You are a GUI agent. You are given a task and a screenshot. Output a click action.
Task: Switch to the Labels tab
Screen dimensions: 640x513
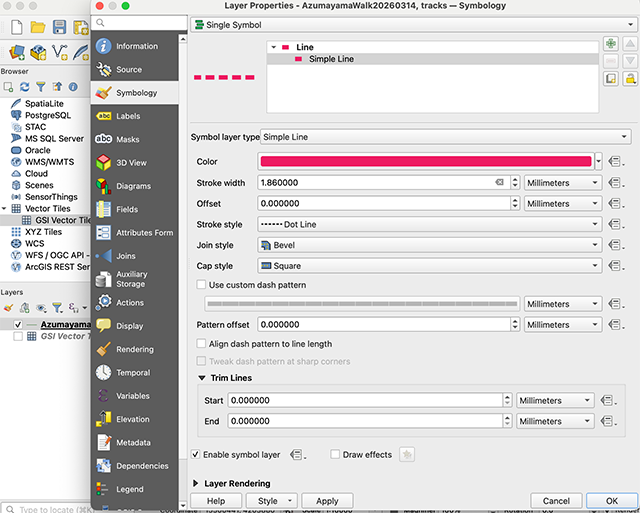(128, 116)
